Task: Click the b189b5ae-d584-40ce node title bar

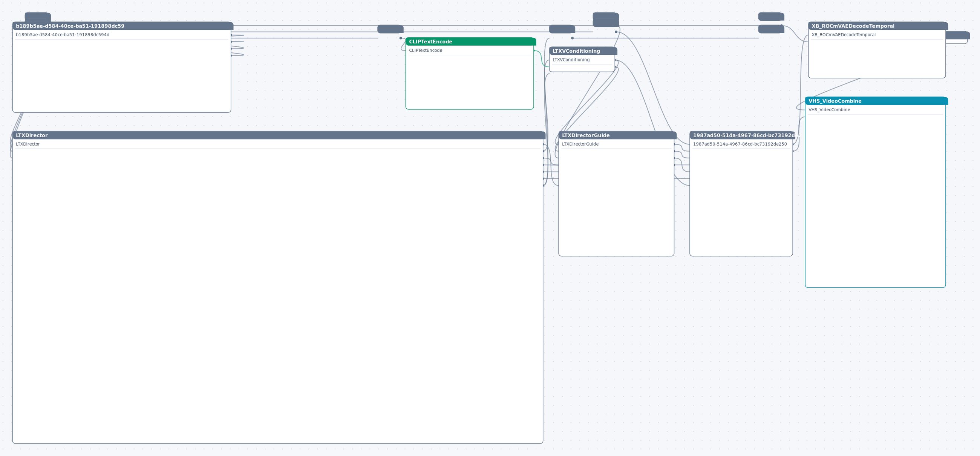Action: pyautogui.click(x=122, y=26)
